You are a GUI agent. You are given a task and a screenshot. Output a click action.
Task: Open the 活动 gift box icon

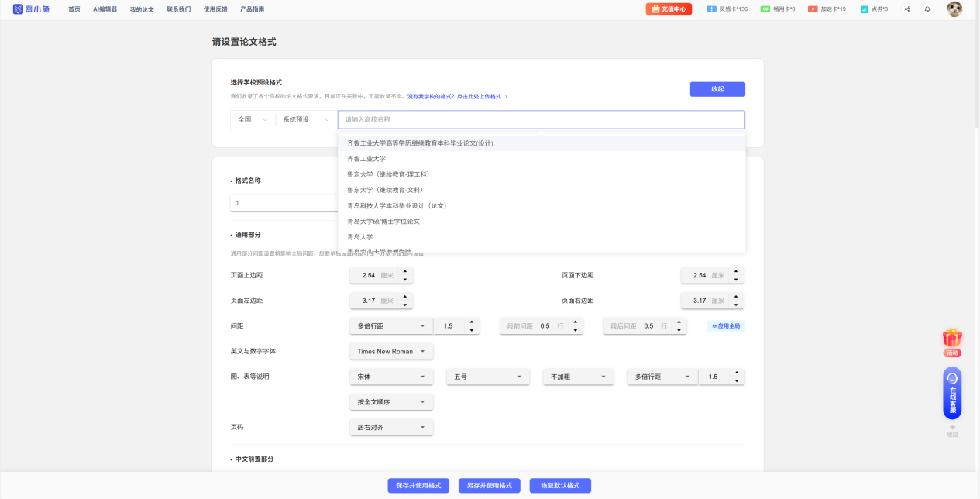(x=952, y=339)
